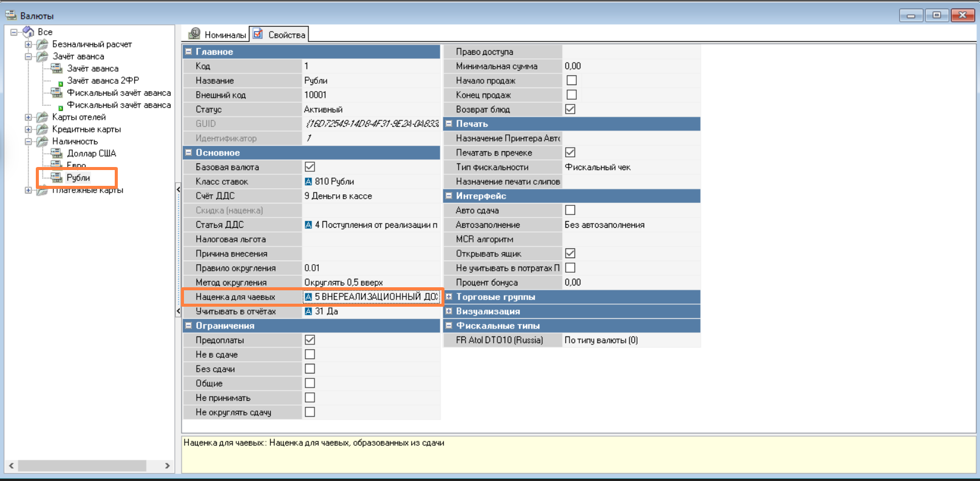Click the tree panel horizontal scrollbar
Image resolution: width=980 pixels, height=481 pixels.
tap(81, 466)
